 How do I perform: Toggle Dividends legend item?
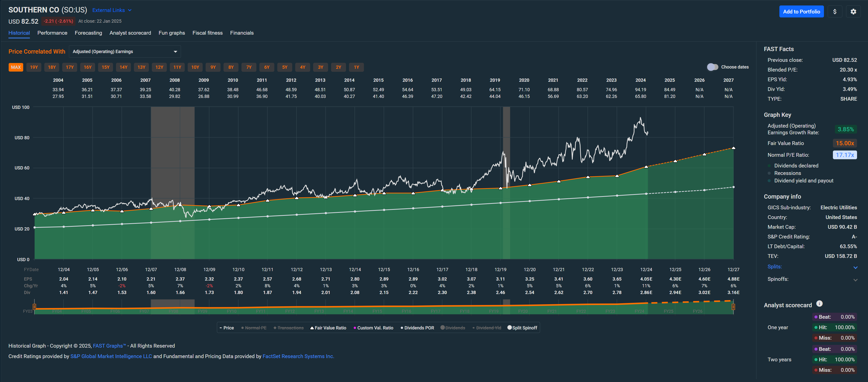453,328
